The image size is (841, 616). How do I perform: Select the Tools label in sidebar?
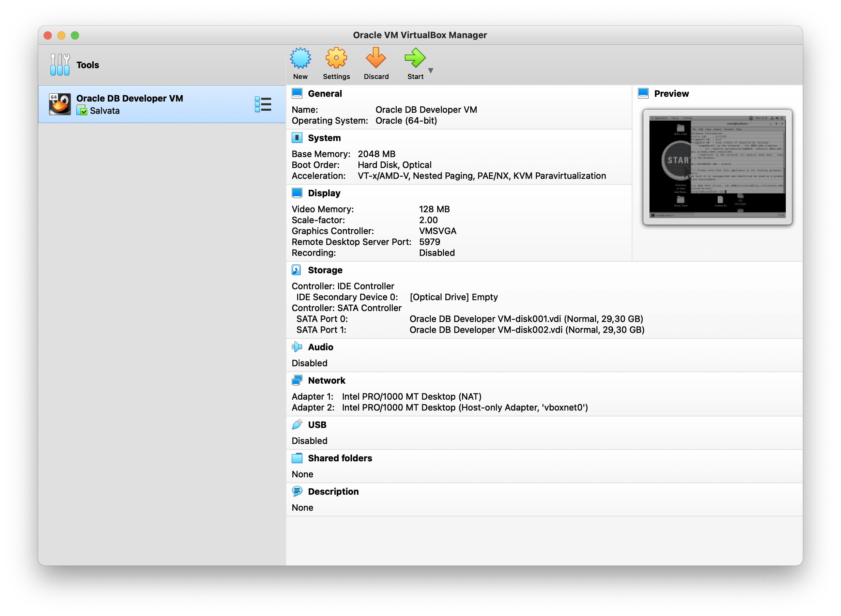click(x=88, y=65)
